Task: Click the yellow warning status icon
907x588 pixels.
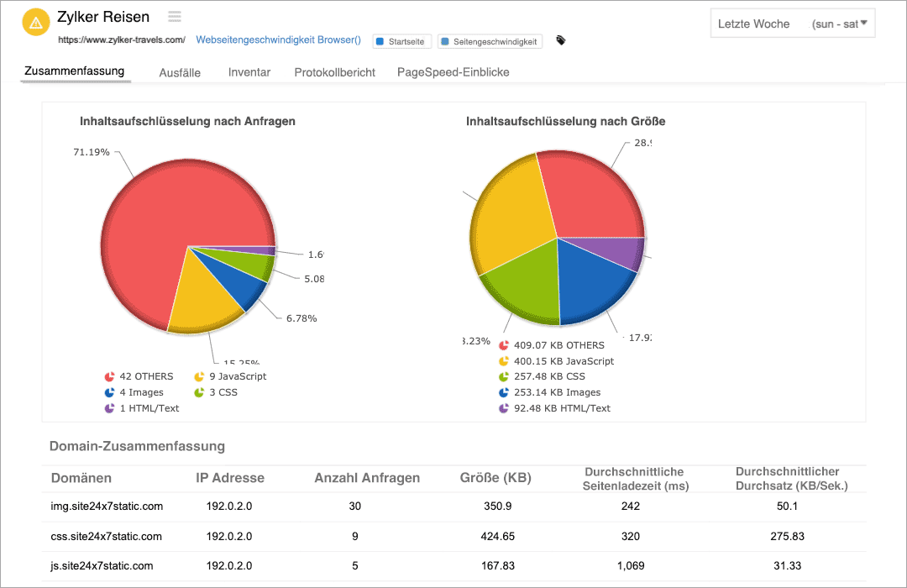Action: click(35, 23)
